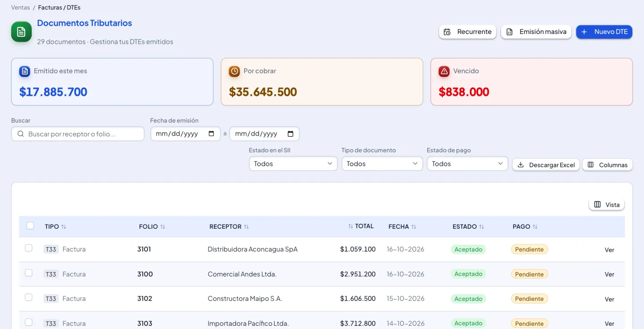
Task: Open the Tipo de documento dropdown
Action: point(382,164)
